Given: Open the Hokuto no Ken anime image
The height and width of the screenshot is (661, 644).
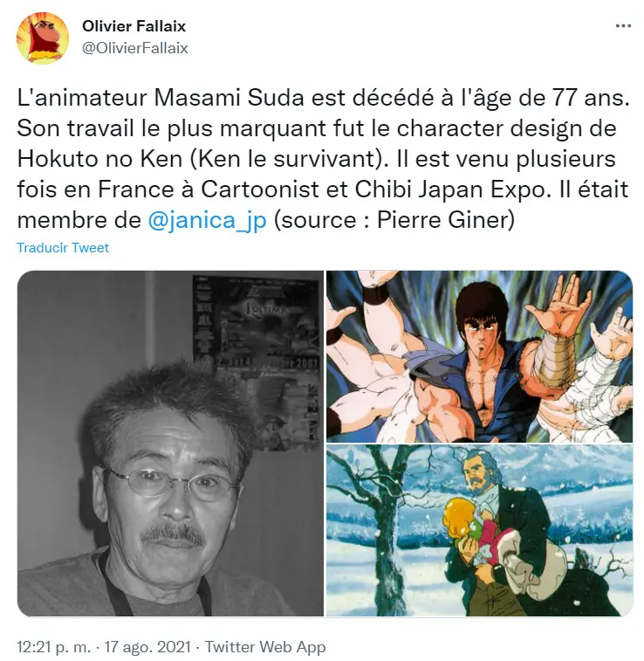Looking at the screenshot, I should [479, 356].
